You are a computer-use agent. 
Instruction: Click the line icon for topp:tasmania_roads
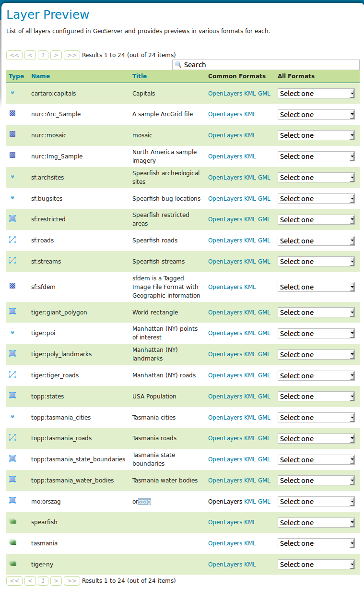coord(12,437)
